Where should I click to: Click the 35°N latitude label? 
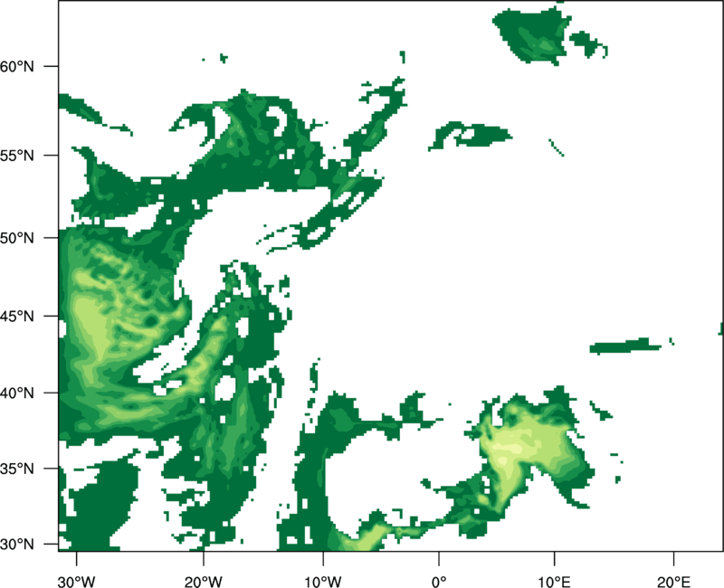[17, 469]
